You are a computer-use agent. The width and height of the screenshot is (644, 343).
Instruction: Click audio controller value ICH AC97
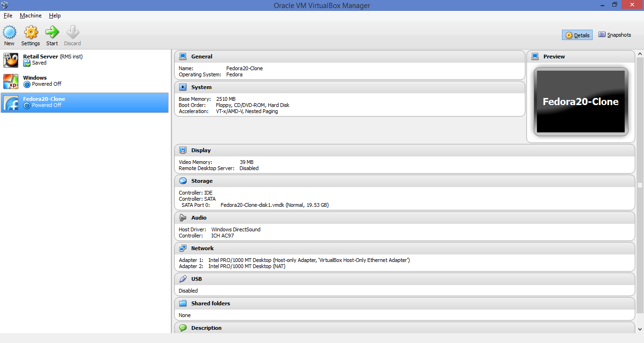point(223,236)
